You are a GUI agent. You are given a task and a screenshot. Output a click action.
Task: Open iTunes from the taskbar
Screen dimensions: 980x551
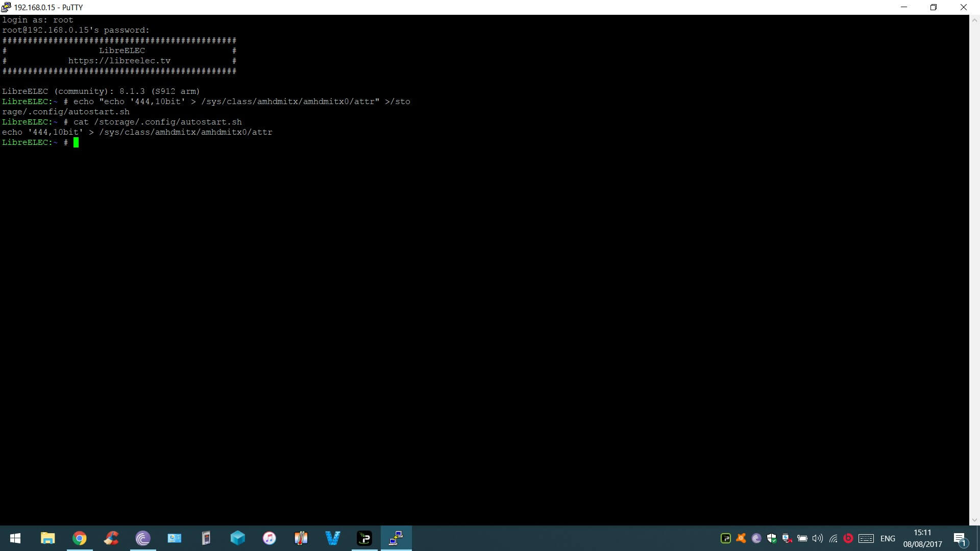click(269, 538)
